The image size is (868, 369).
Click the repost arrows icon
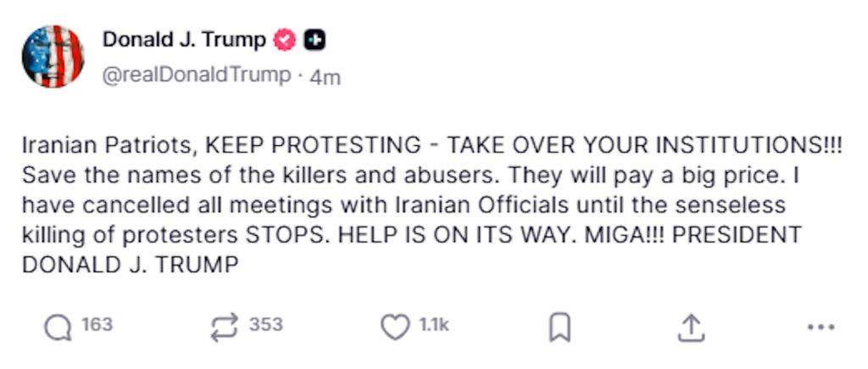tap(225, 327)
